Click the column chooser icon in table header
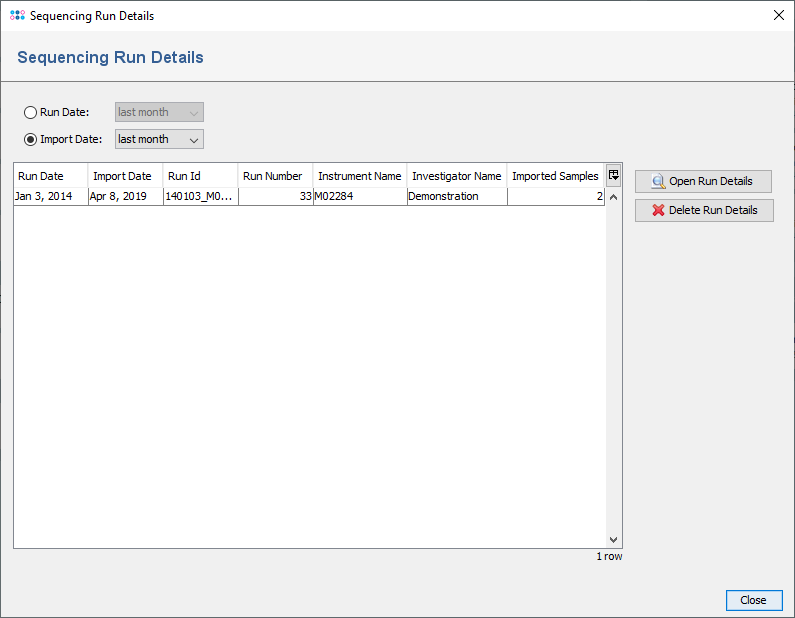This screenshot has height=618, width=795. point(613,175)
